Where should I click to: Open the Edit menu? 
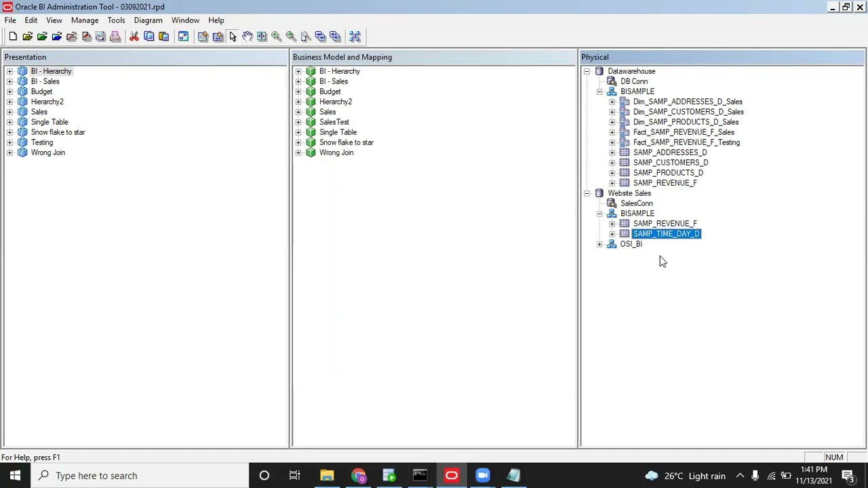click(31, 20)
